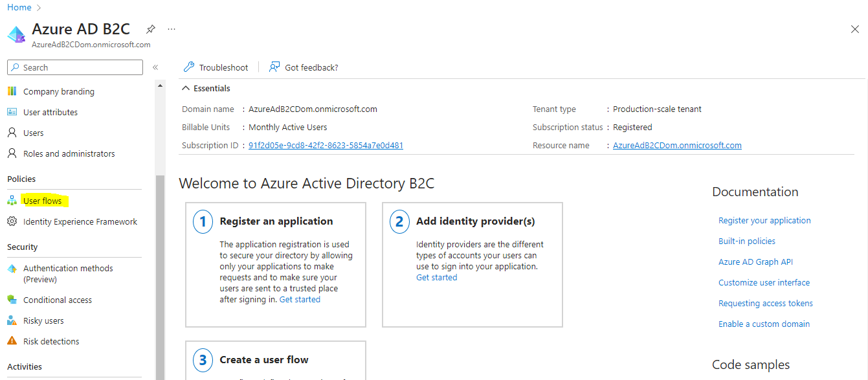Open Customize user interface link
This screenshot has height=380, width=868.
point(764,282)
